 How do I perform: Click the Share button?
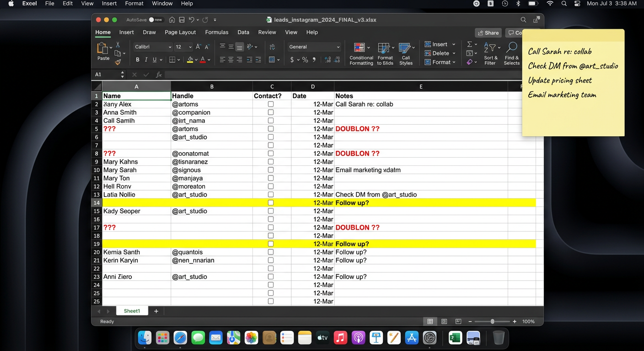point(488,33)
